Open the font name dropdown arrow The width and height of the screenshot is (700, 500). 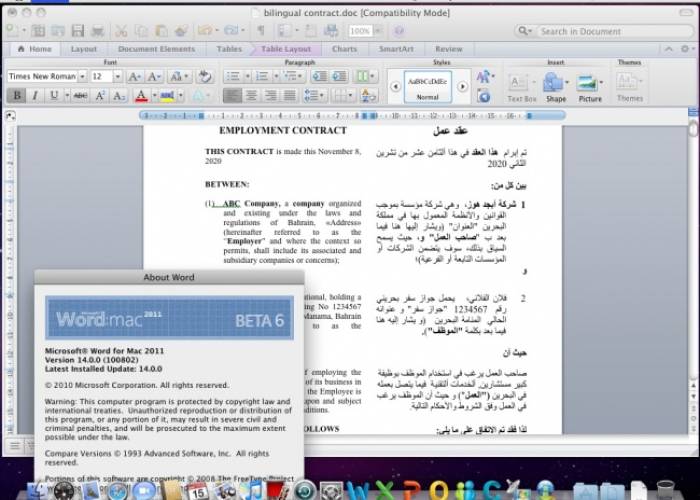(x=82, y=77)
